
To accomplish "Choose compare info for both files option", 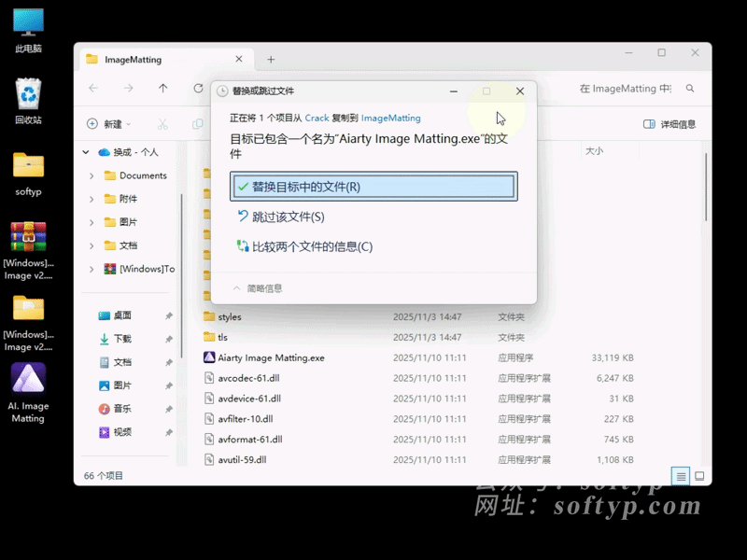I will (x=305, y=246).
